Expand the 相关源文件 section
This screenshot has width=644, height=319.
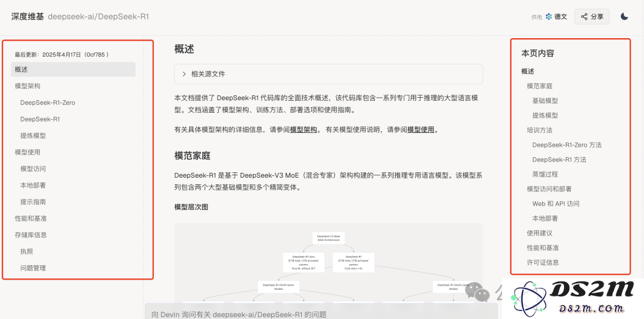tap(328, 74)
